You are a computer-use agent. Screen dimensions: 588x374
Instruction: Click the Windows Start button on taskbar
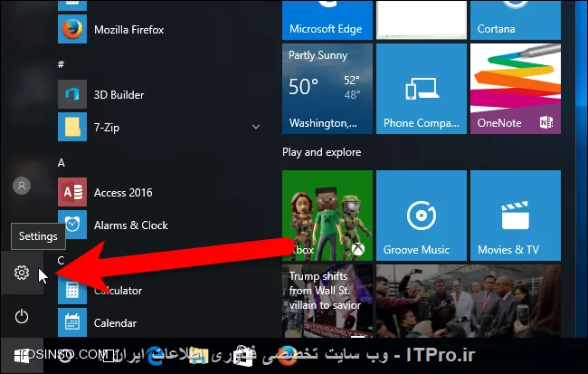coord(22,356)
